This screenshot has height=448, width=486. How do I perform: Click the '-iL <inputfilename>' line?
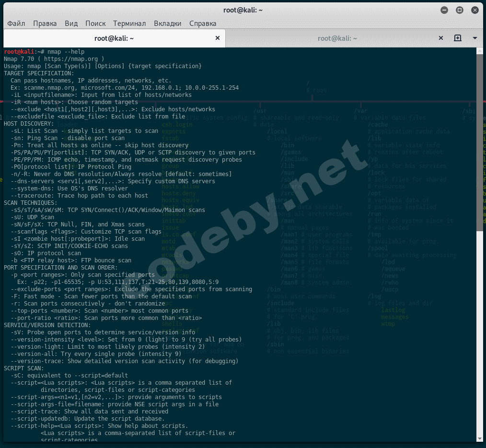(x=101, y=95)
